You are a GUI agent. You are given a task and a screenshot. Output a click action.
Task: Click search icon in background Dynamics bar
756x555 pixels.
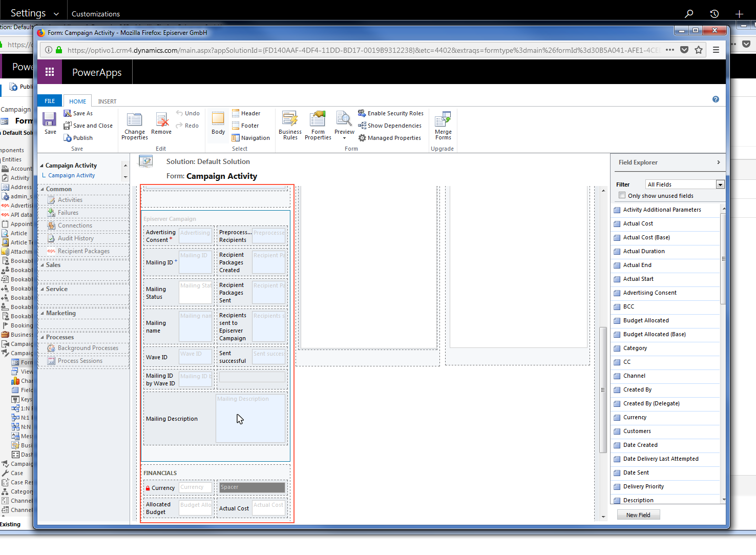(x=689, y=13)
